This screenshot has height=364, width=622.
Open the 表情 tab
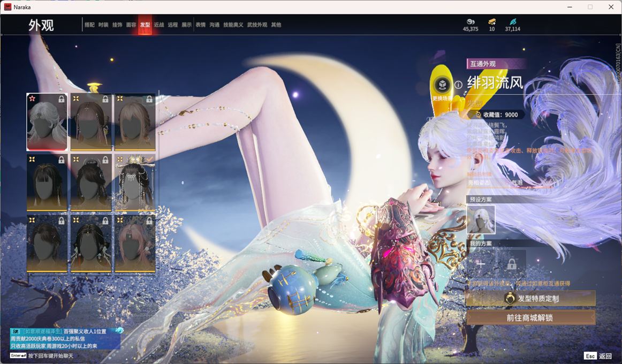click(201, 25)
